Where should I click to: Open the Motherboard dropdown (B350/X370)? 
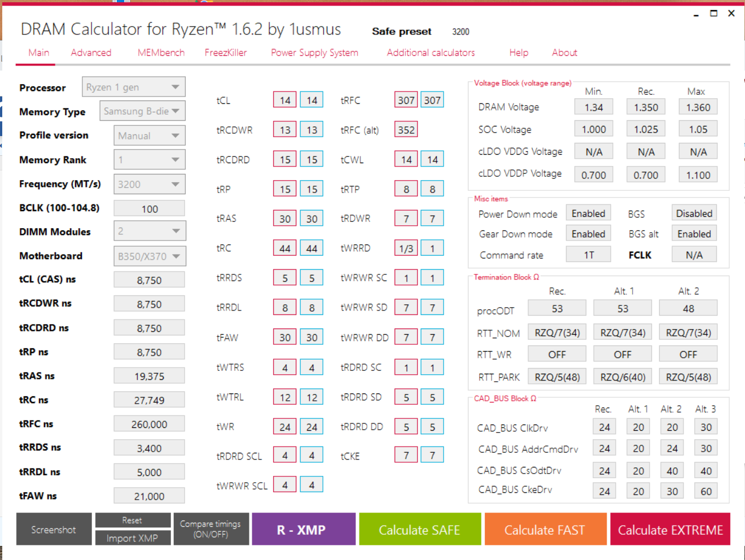(150, 256)
